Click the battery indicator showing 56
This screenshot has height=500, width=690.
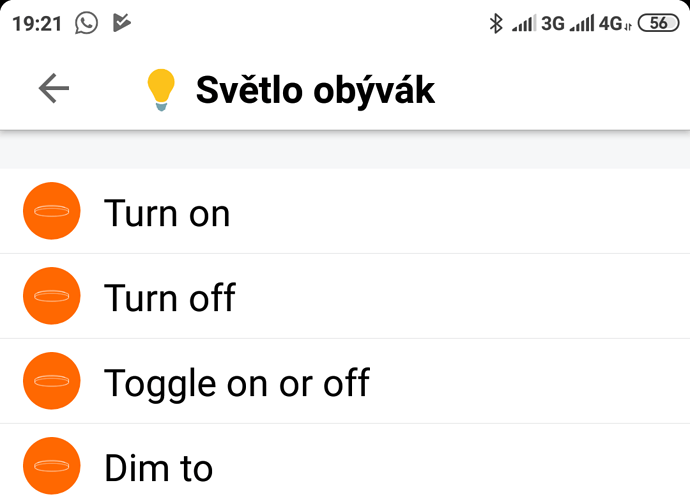click(x=658, y=22)
